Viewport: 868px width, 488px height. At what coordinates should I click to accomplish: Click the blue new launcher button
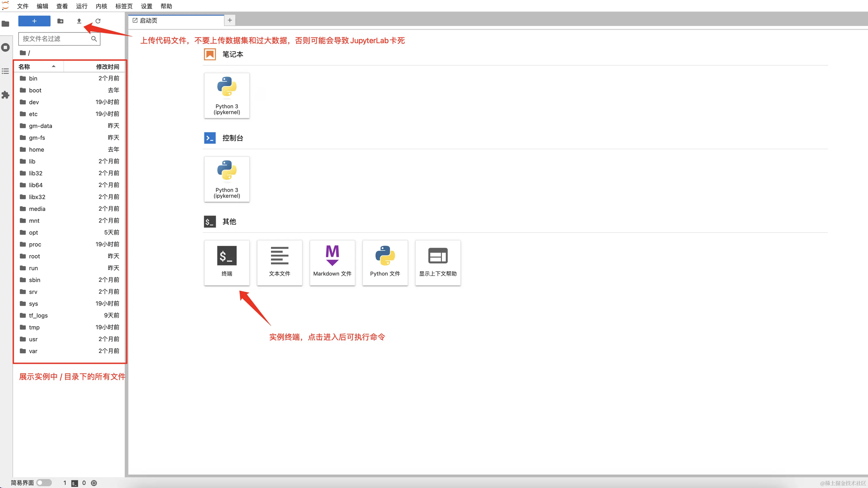click(x=34, y=21)
